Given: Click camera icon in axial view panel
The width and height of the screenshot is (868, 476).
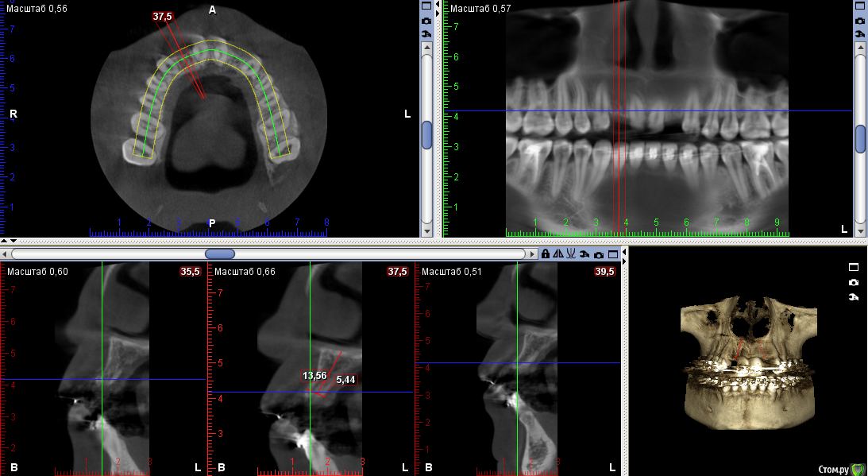Looking at the screenshot, I should pyautogui.click(x=426, y=20).
